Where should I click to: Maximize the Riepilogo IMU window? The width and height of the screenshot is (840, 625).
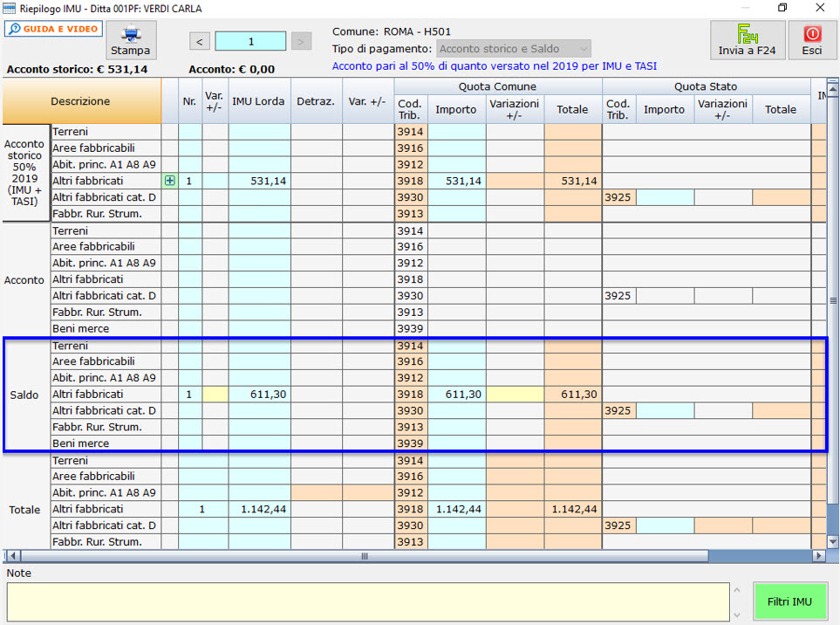pyautogui.click(x=782, y=8)
